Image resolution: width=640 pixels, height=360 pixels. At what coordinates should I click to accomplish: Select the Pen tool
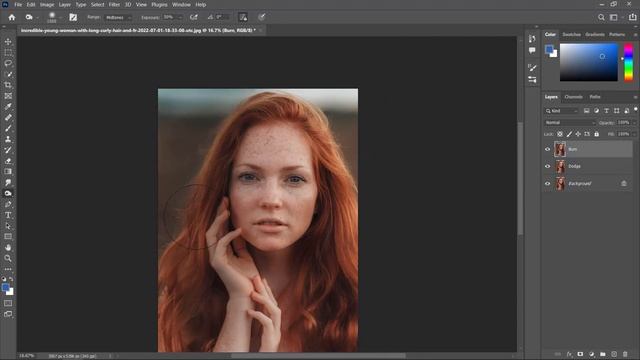point(8,204)
